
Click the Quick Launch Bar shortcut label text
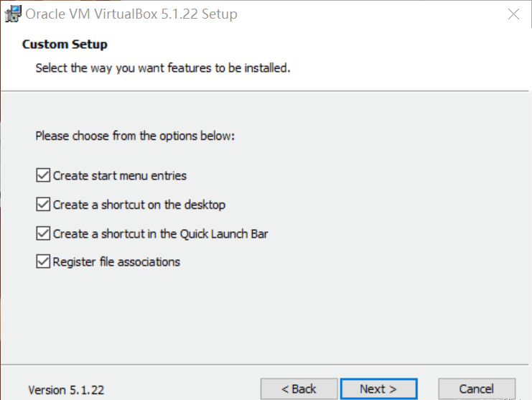point(160,233)
